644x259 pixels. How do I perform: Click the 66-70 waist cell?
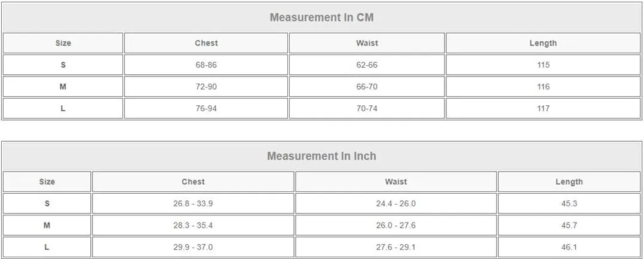367,87
